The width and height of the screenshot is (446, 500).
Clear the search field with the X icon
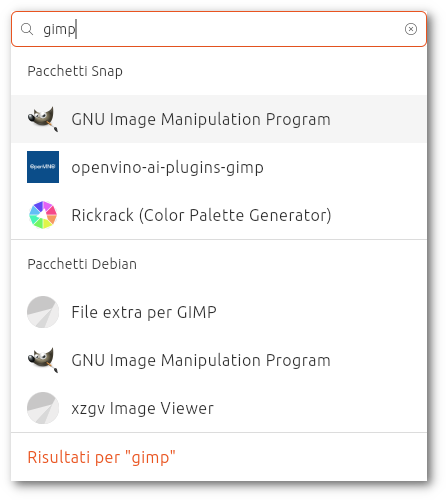coord(410,29)
